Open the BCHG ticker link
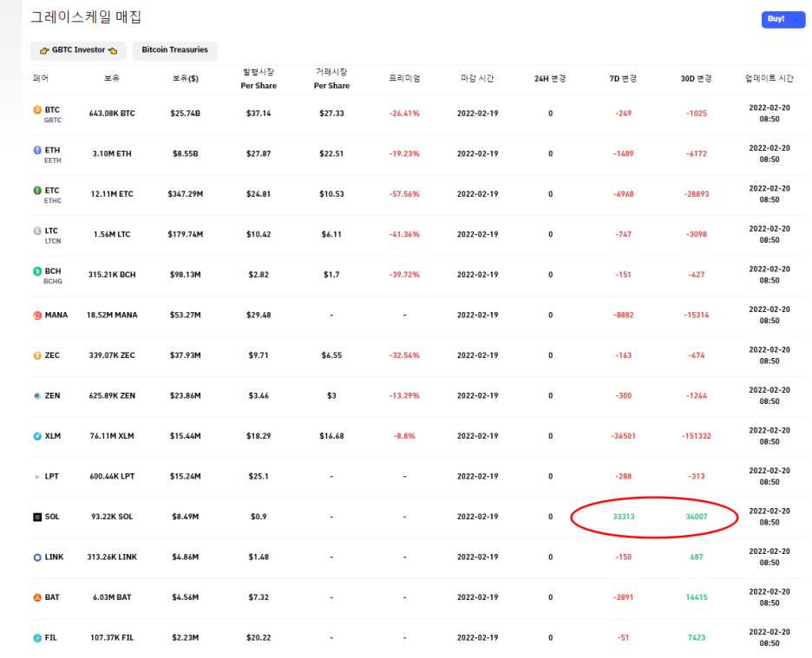812x658 pixels. (53, 282)
